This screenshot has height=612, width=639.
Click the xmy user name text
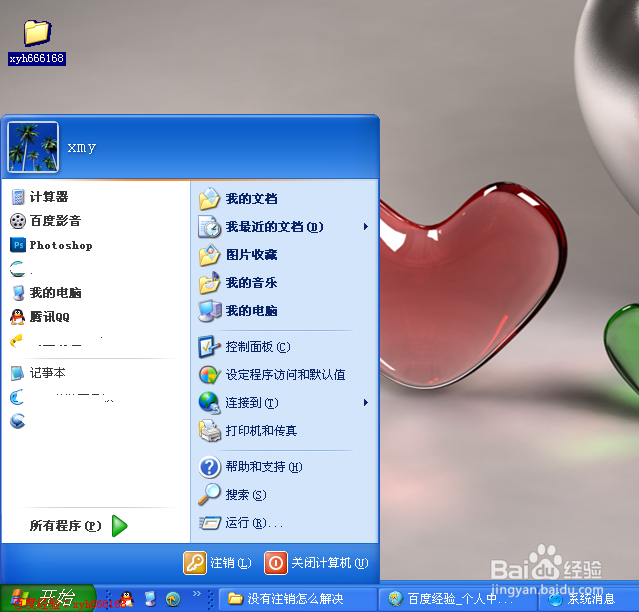(82, 147)
